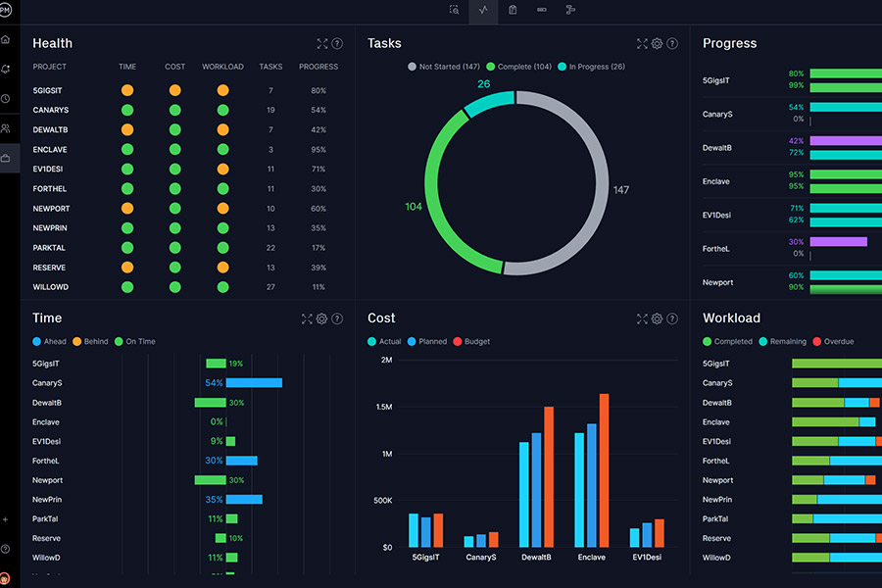Click the plus add button in sidebar
This screenshot has height=588, width=882.
(x=6, y=519)
